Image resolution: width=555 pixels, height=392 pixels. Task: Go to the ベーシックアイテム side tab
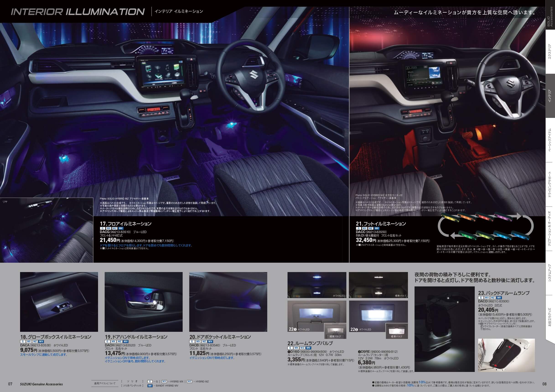[x=550, y=140]
